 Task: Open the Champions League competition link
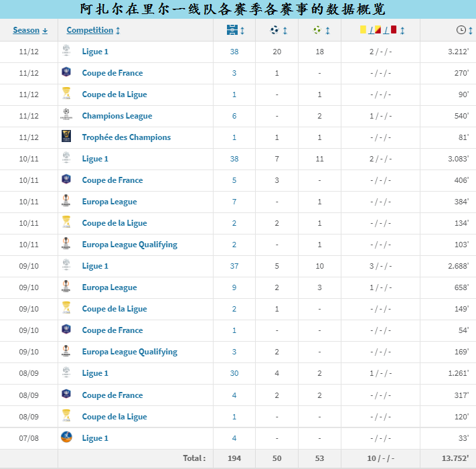(117, 116)
